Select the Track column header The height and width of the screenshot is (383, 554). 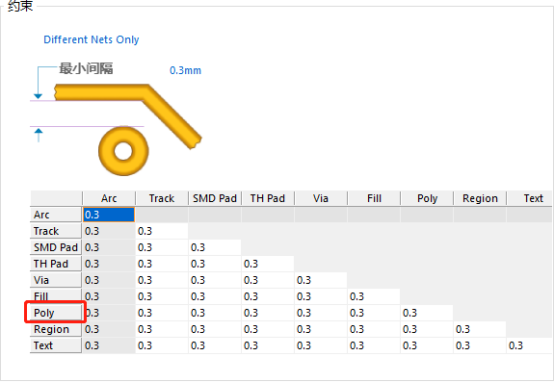click(x=162, y=198)
